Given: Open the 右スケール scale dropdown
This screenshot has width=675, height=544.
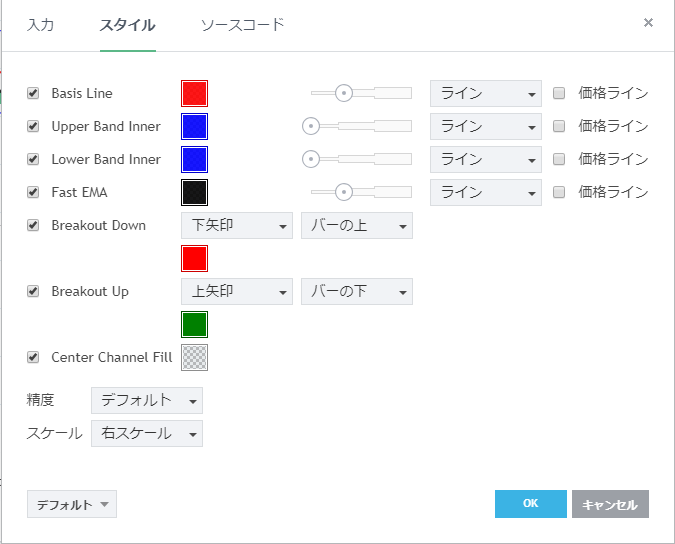Looking at the screenshot, I should point(146,434).
